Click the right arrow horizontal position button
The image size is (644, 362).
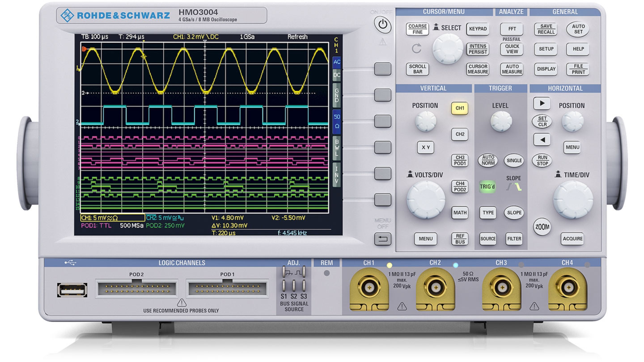542,103
